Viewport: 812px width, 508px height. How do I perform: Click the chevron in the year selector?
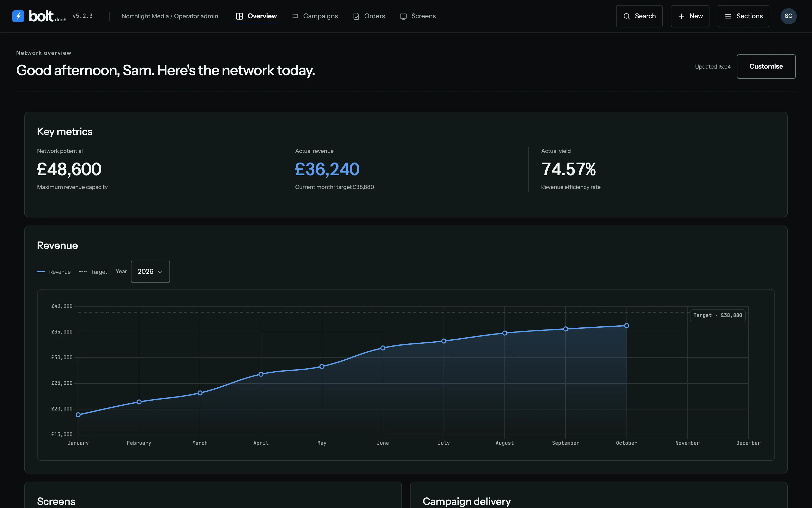pyautogui.click(x=160, y=272)
